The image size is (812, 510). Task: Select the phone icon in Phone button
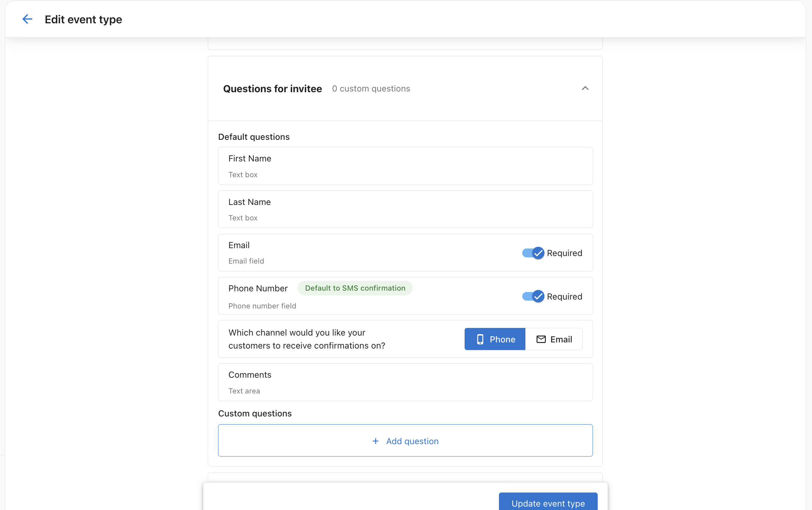point(481,339)
